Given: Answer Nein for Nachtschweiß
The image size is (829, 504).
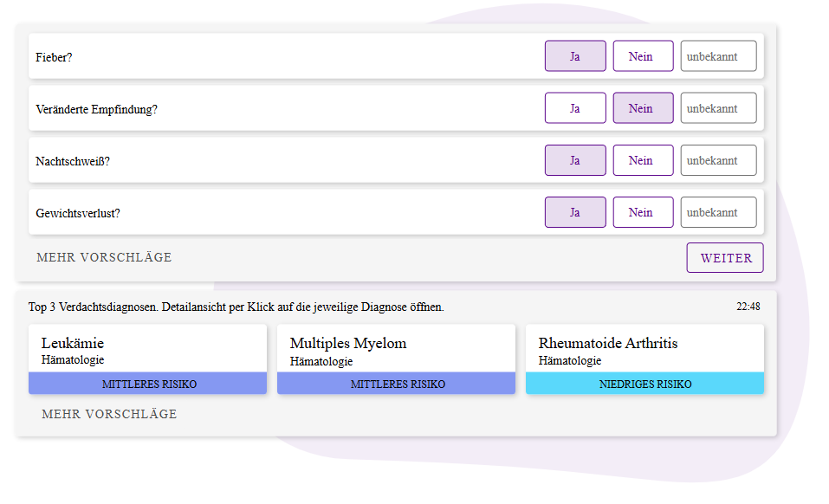Looking at the screenshot, I should point(643,160).
